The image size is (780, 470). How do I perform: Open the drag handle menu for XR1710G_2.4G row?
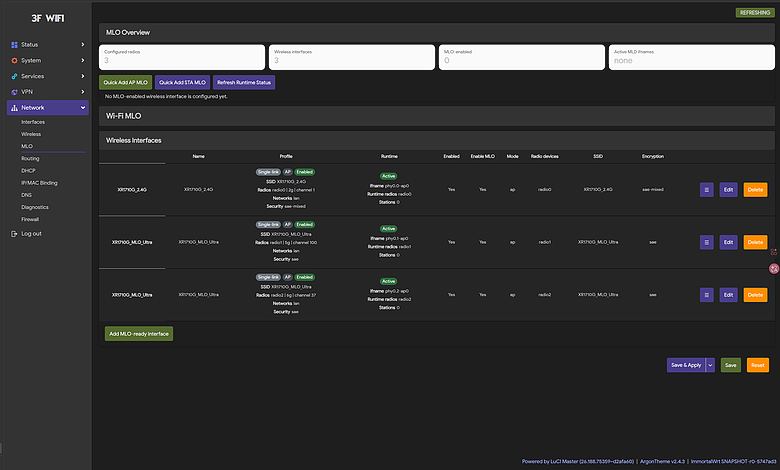[706, 189]
